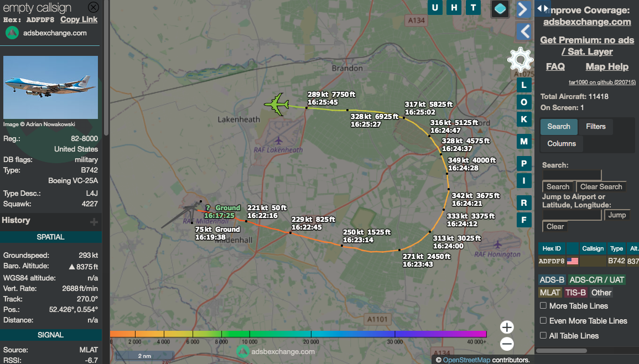Select the green aircraft icon on map
The height and width of the screenshot is (364, 639).
click(x=277, y=105)
